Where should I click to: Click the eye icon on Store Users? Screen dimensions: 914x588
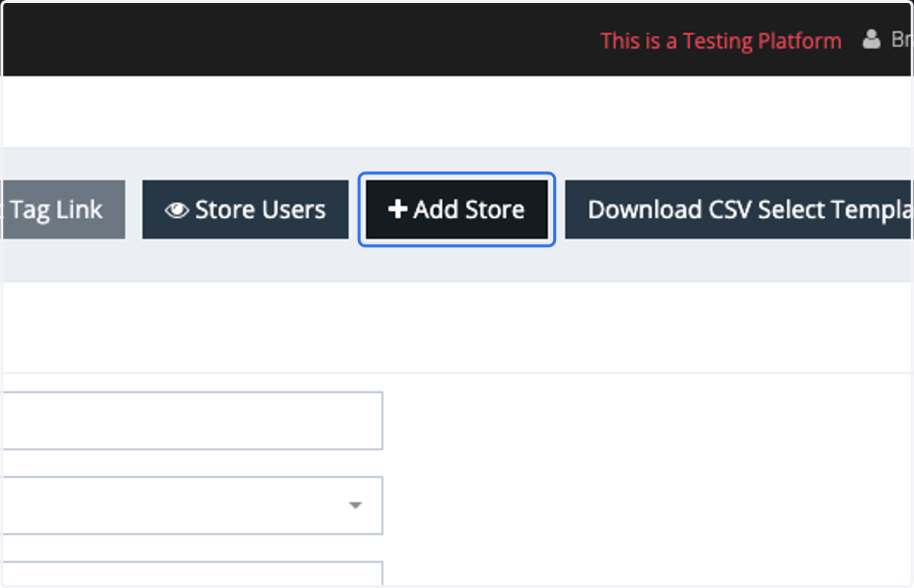pos(177,210)
